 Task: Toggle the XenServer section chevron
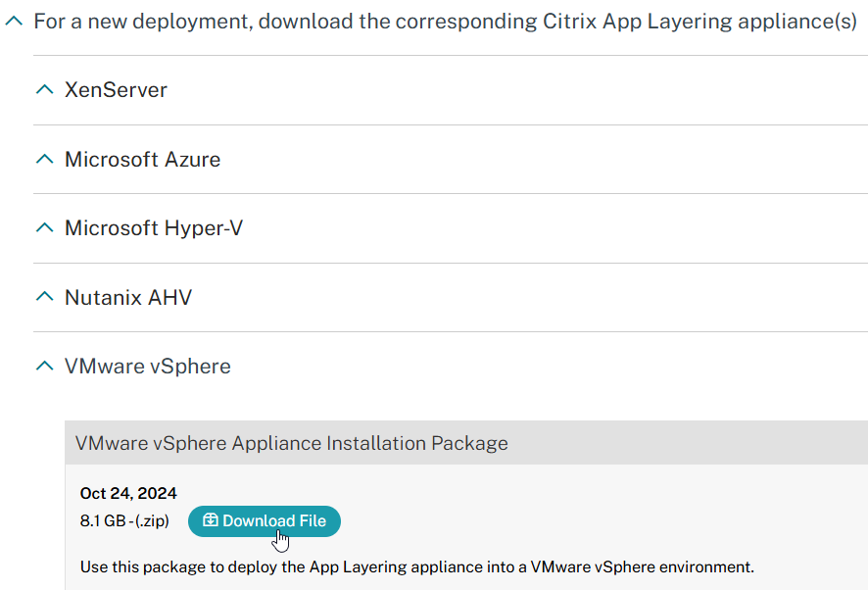pos(45,89)
